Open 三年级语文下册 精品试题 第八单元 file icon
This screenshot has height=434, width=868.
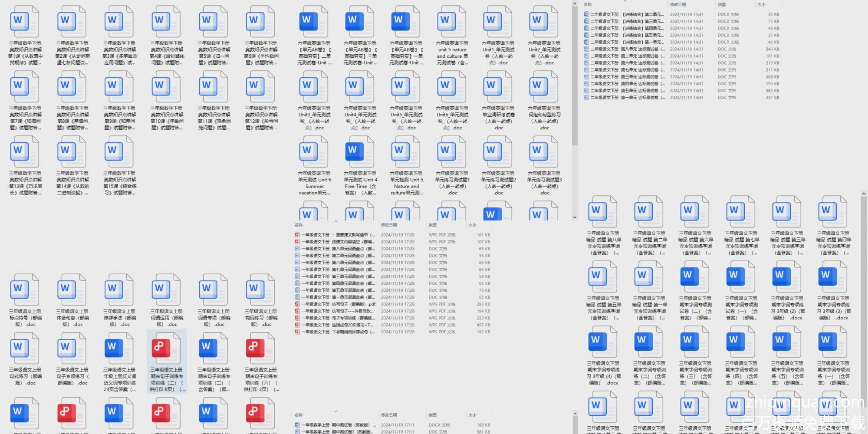tap(603, 212)
